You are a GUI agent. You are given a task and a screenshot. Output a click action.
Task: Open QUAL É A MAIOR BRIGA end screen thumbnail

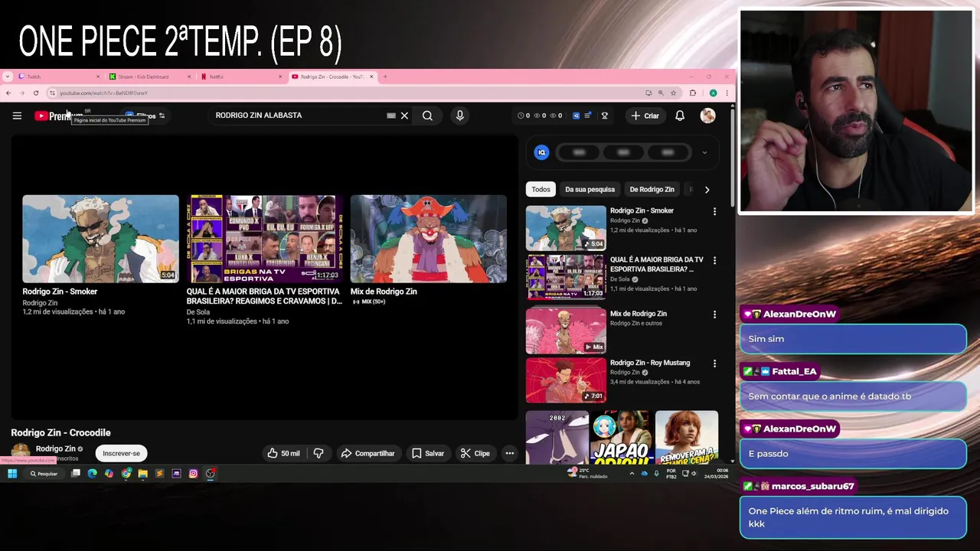(x=264, y=239)
